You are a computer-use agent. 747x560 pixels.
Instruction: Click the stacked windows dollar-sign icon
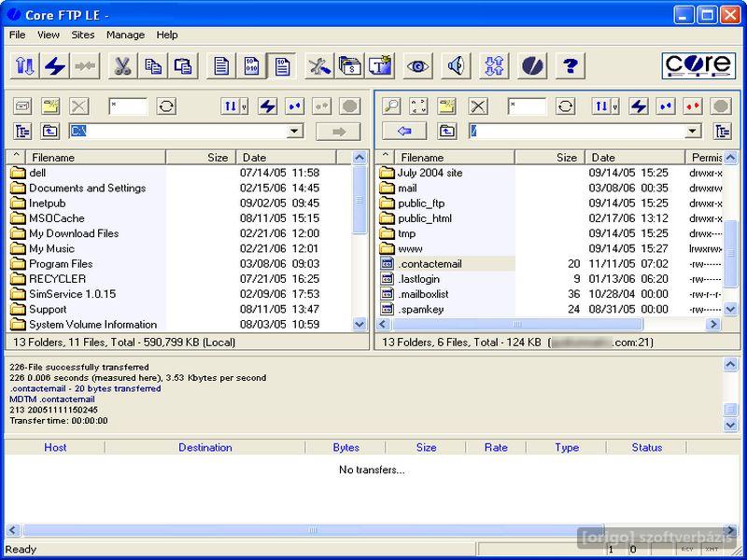349,65
